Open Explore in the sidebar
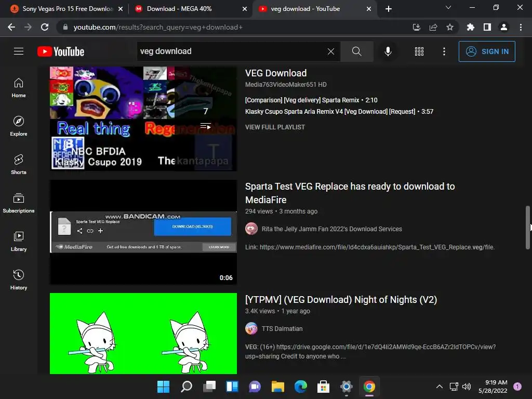 coord(19,126)
